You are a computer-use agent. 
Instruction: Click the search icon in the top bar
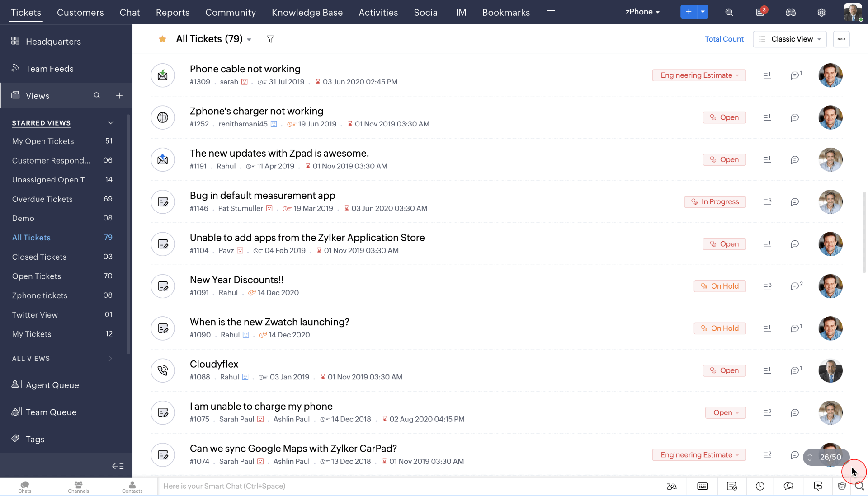tap(729, 12)
